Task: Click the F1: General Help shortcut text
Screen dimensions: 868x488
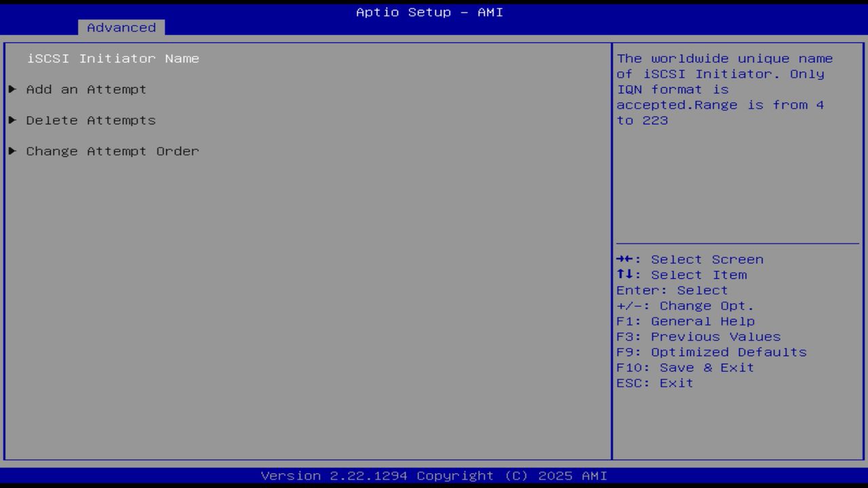Action: [685, 321]
